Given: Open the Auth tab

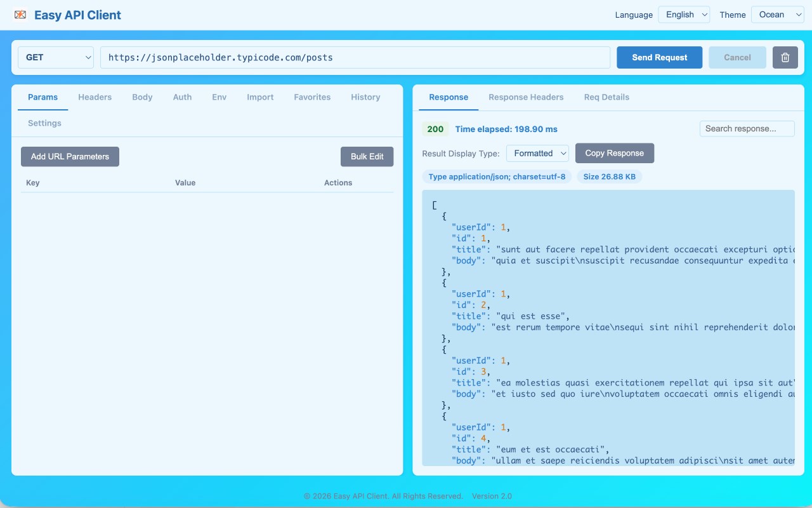Looking at the screenshot, I should [x=182, y=97].
